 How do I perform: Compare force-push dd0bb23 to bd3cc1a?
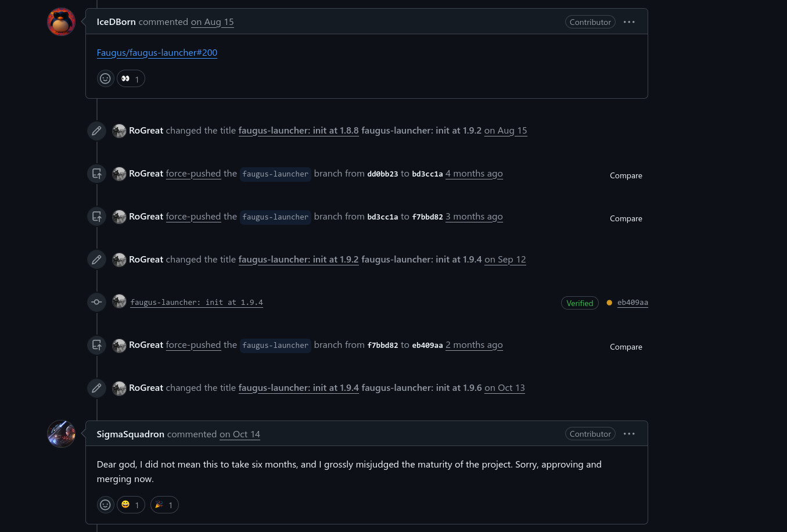pyautogui.click(x=626, y=175)
